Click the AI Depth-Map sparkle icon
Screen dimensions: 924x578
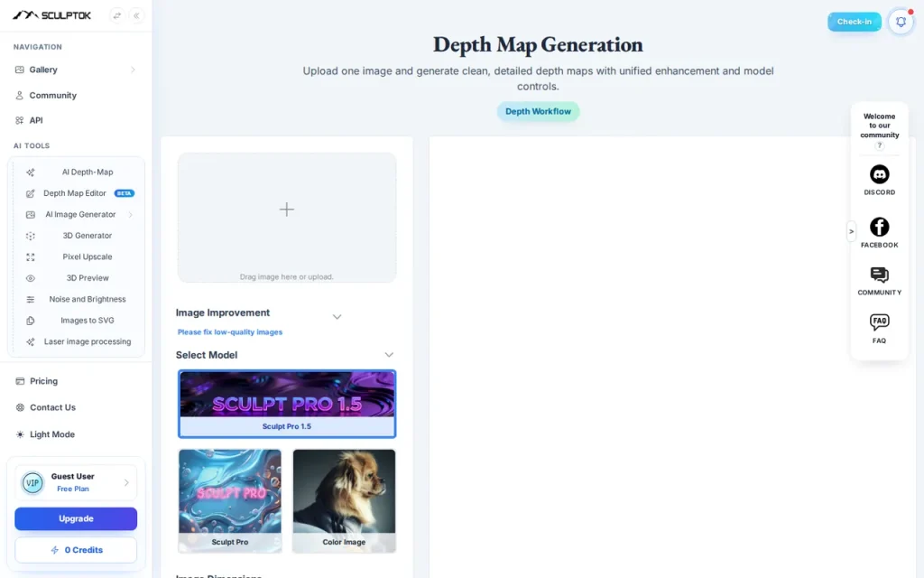[x=31, y=172]
